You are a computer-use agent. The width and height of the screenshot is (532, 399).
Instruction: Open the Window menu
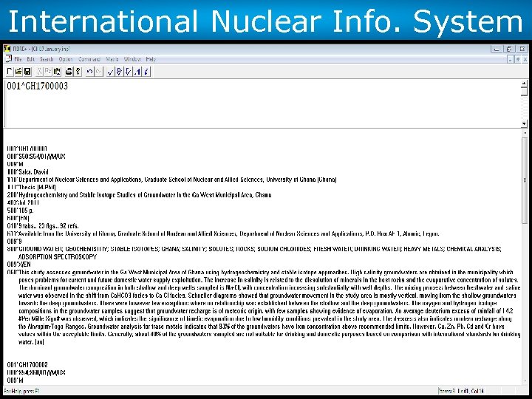(x=132, y=59)
